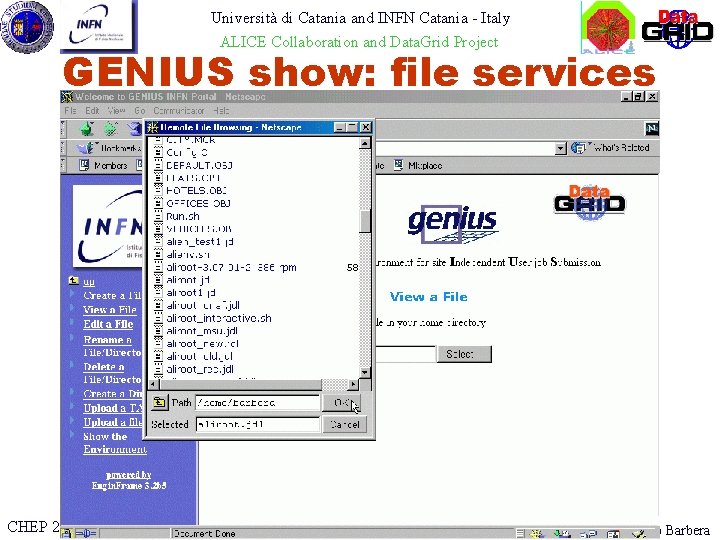Open the 'Delete a File/Directory' link
The width and height of the screenshot is (720, 540).
point(112,373)
